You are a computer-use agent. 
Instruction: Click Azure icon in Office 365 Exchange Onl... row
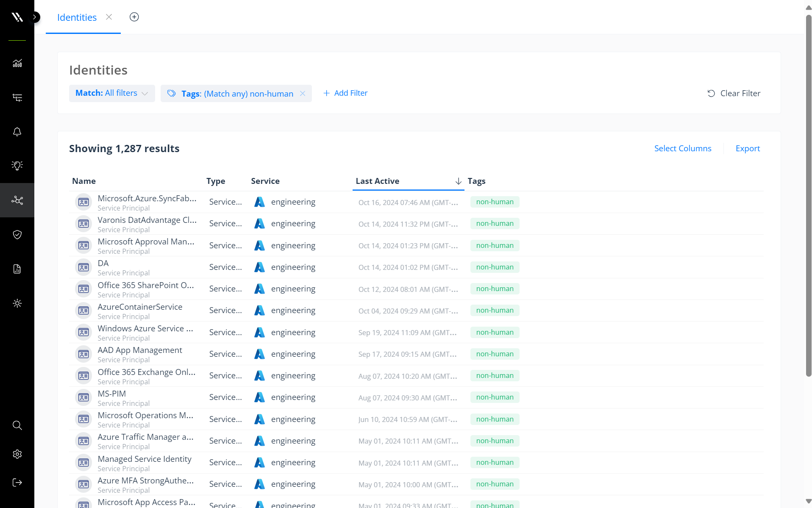click(259, 376)
